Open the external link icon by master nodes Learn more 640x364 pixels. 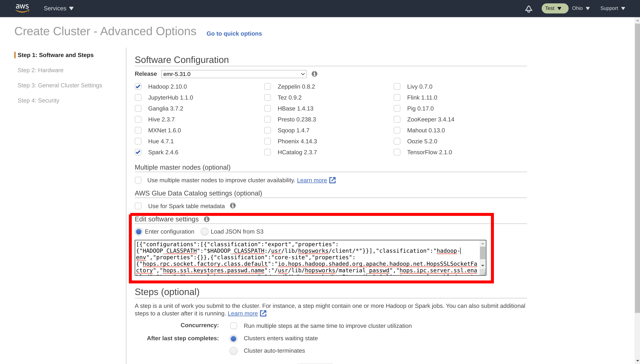tap(332, 180)
